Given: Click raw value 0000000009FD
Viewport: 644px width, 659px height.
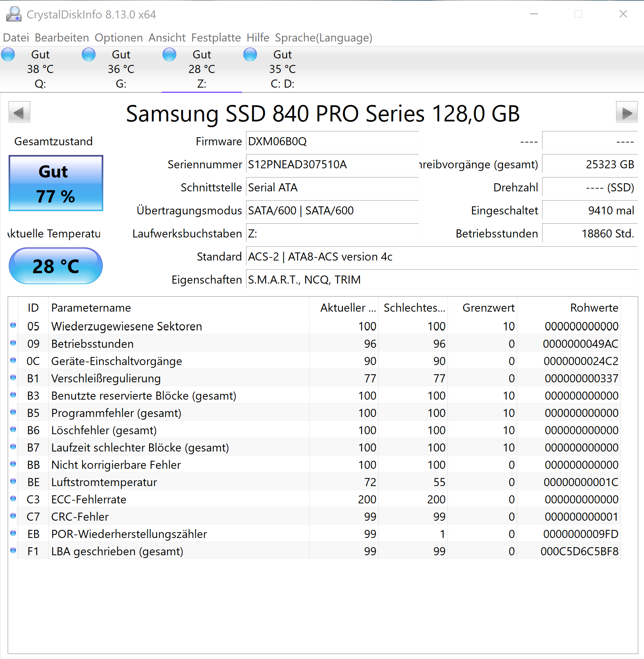Looking at the screenshot, I should coord(581,534).
